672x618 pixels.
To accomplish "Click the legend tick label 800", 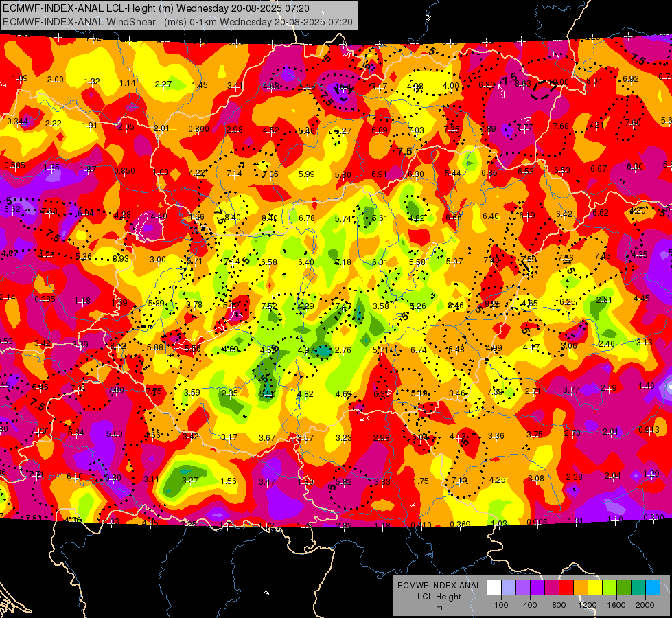I will click(559, 605).
